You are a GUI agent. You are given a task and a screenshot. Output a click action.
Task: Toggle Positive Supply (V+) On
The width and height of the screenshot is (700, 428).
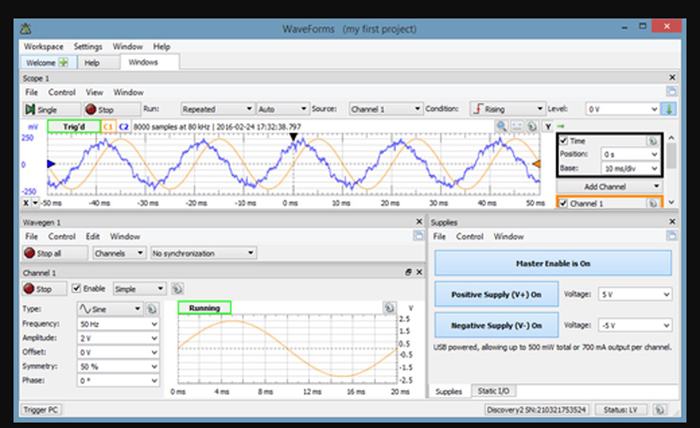[x=496, y=294]
